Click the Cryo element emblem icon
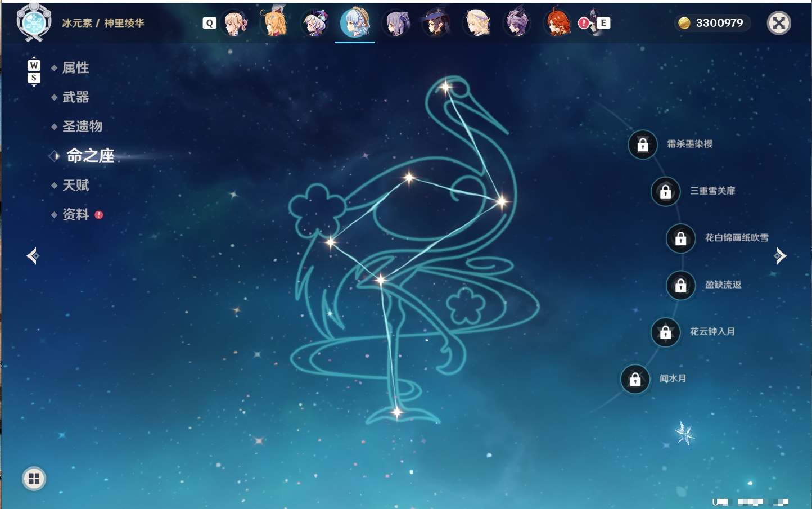812x509 pixels. pyautogui.click(x=34, y=22)
